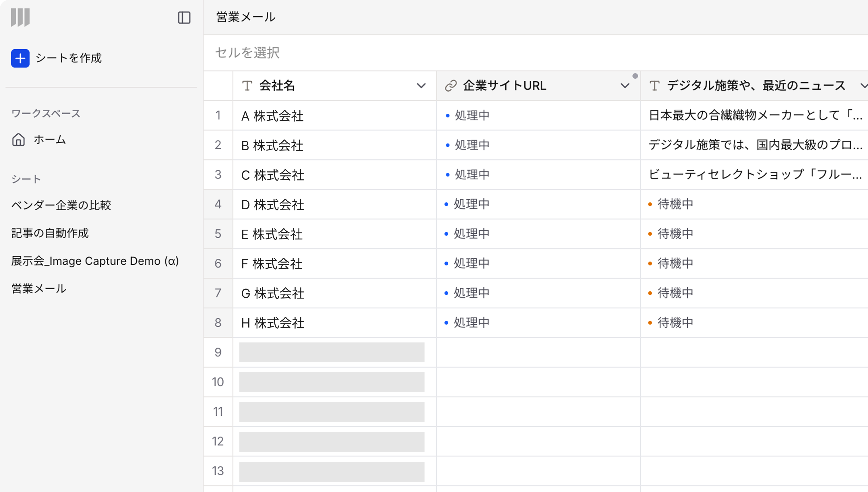Collapse the sidebar with panel toggle icon

(x=184, y=18)
